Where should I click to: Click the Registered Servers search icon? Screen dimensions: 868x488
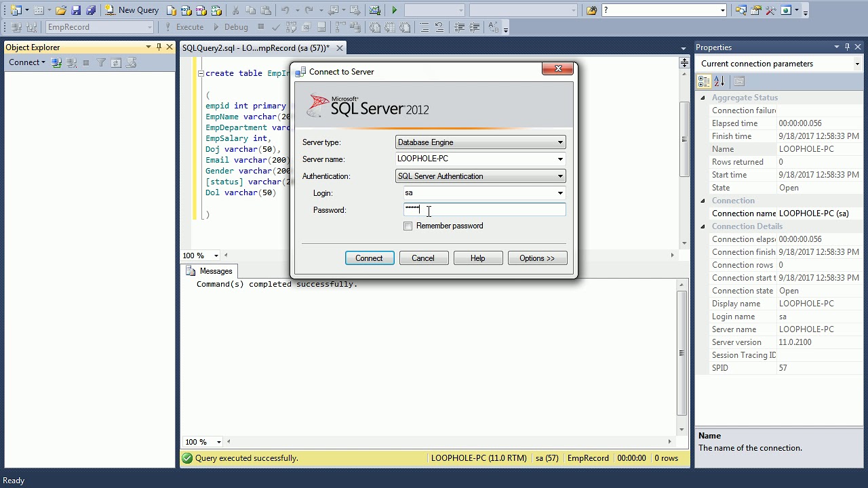point(741,10)
